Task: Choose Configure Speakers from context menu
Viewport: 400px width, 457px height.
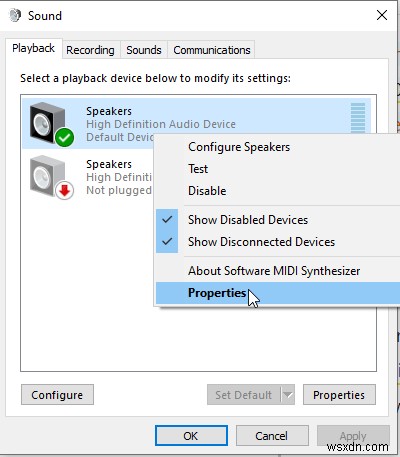Action: 239,147
